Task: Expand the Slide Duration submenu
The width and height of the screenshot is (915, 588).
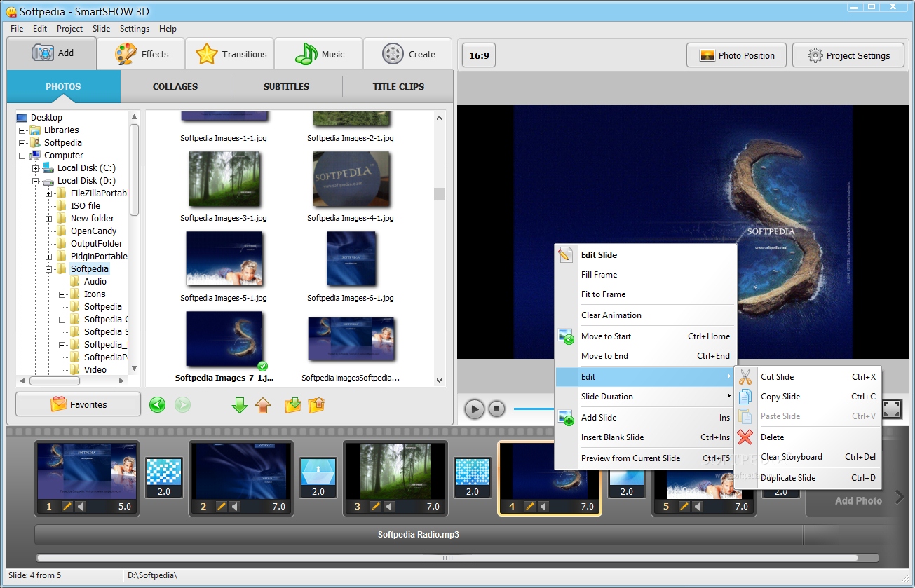Action: point(646,397)
